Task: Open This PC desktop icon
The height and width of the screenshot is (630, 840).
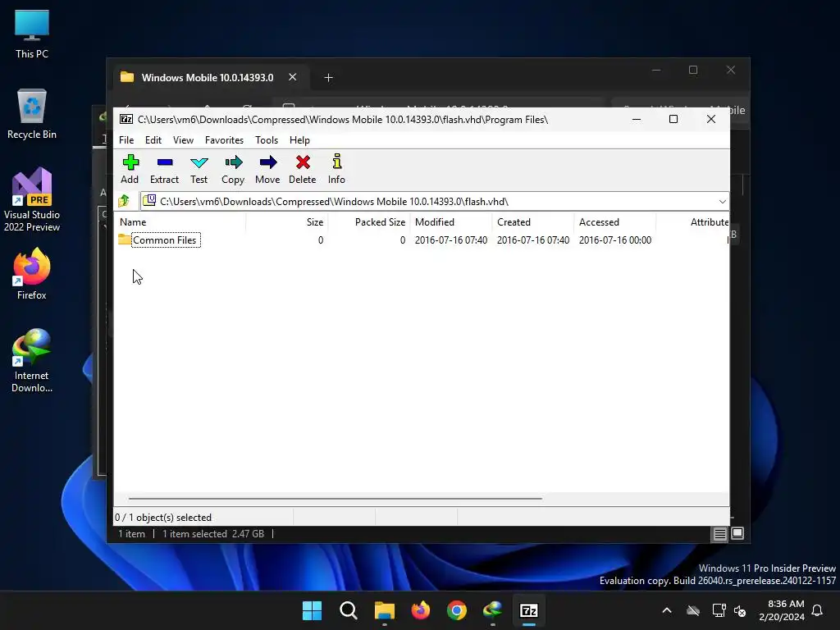Action: [x=32, y=34]
